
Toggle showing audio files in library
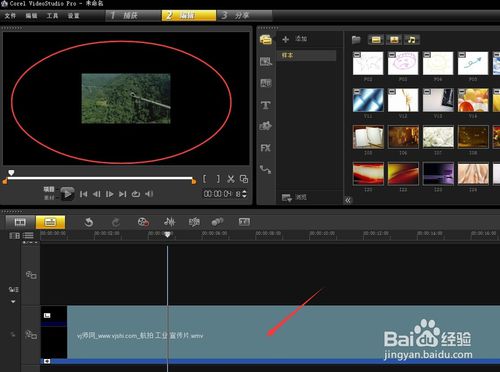[x=412, y=40]
